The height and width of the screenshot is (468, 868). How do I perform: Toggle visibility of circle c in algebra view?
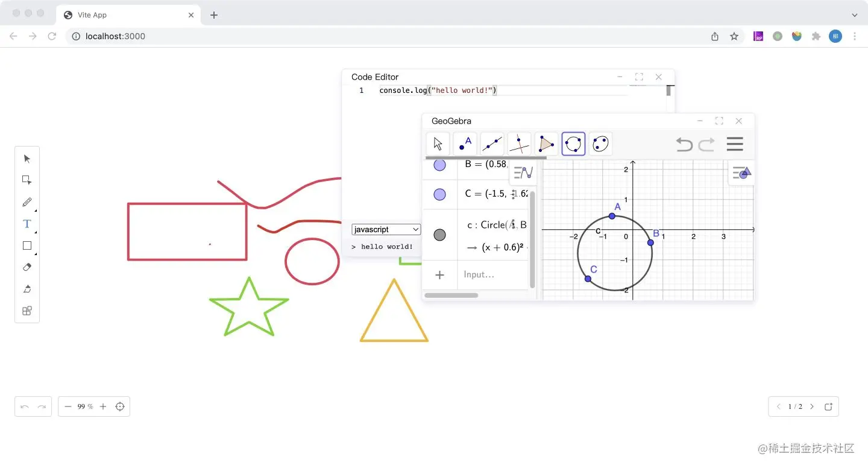click(x=439, y=235)
